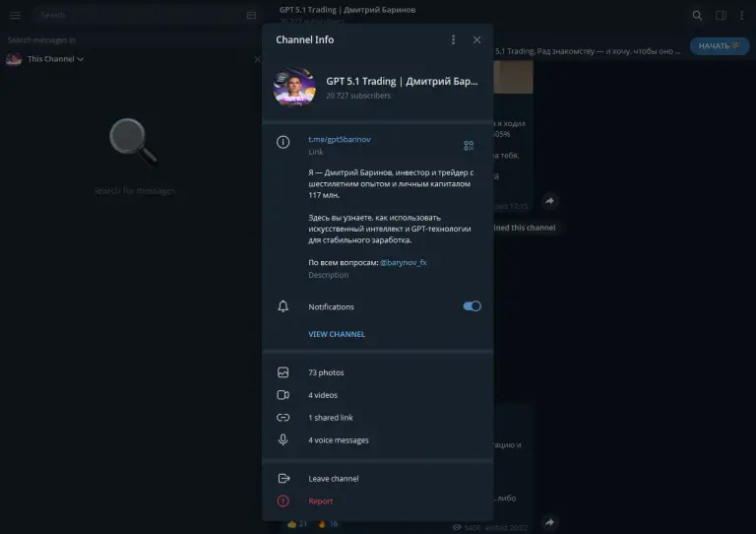Click the X next to This Channel

[257, 59]
